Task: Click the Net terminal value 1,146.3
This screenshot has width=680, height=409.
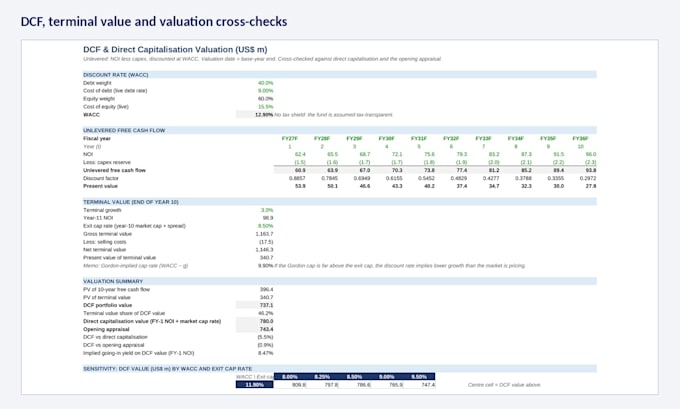Action: coord(265,250)
